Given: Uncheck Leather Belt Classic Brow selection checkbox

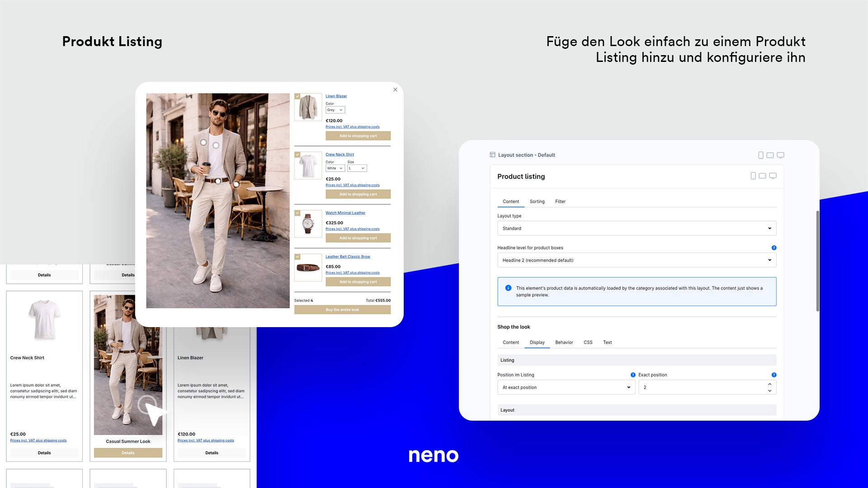Looking at the screenshot, I should coord(297,257).
